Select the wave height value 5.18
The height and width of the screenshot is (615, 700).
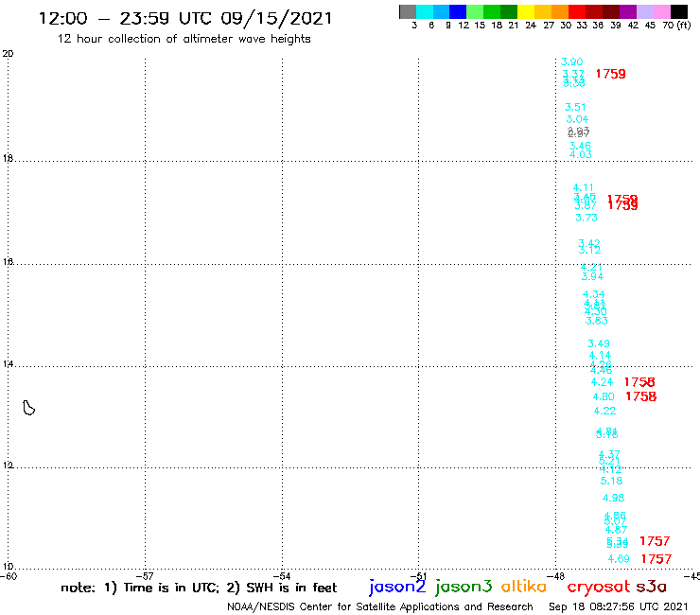(x=612, y=481)
